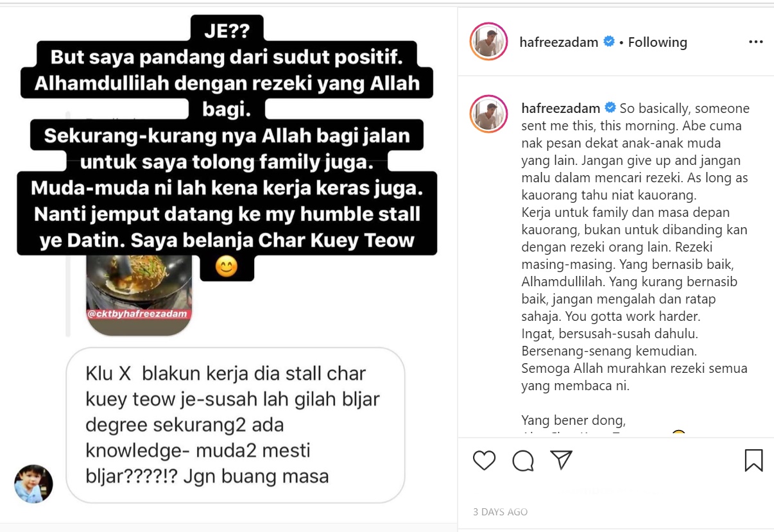Share post via paper plane icon
774x532 pixels.
(x=561, y=459)
